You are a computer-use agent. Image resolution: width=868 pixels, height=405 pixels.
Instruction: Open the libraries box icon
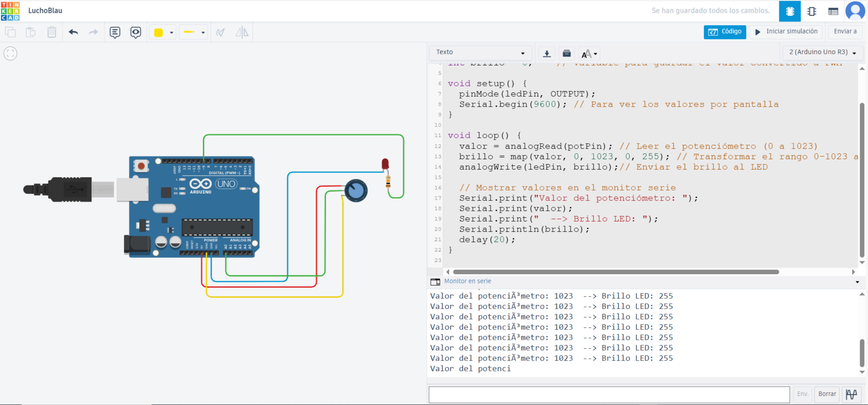tap(567, 53)
